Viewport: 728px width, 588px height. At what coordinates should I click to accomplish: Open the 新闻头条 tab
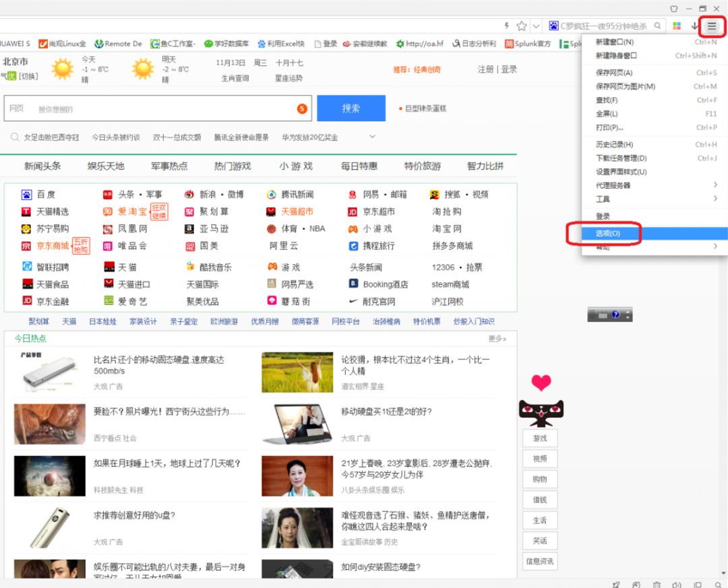click(x=42, y=166)
